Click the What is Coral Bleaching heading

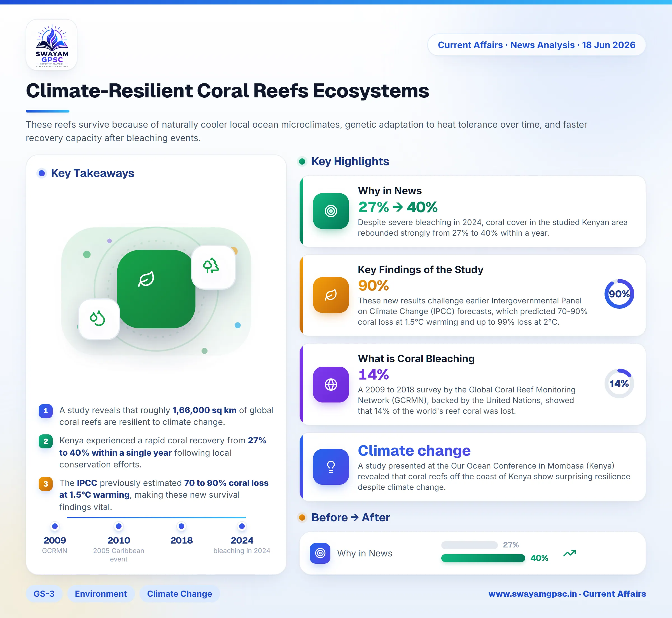[x=416, y=359]
